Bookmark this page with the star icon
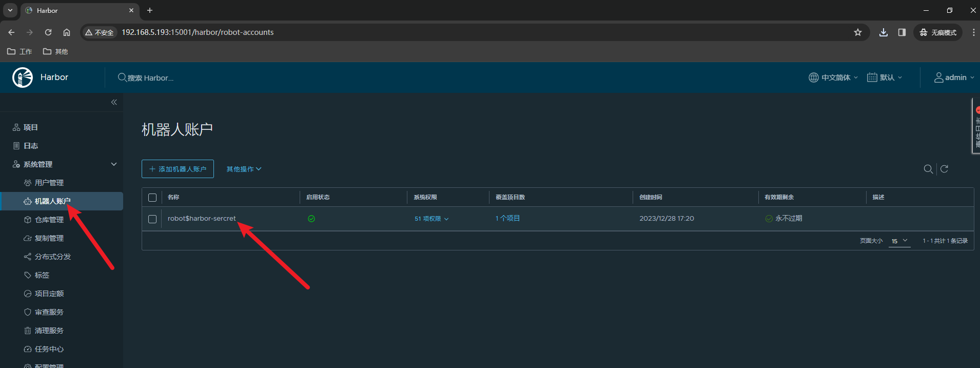 pos(858,32)
